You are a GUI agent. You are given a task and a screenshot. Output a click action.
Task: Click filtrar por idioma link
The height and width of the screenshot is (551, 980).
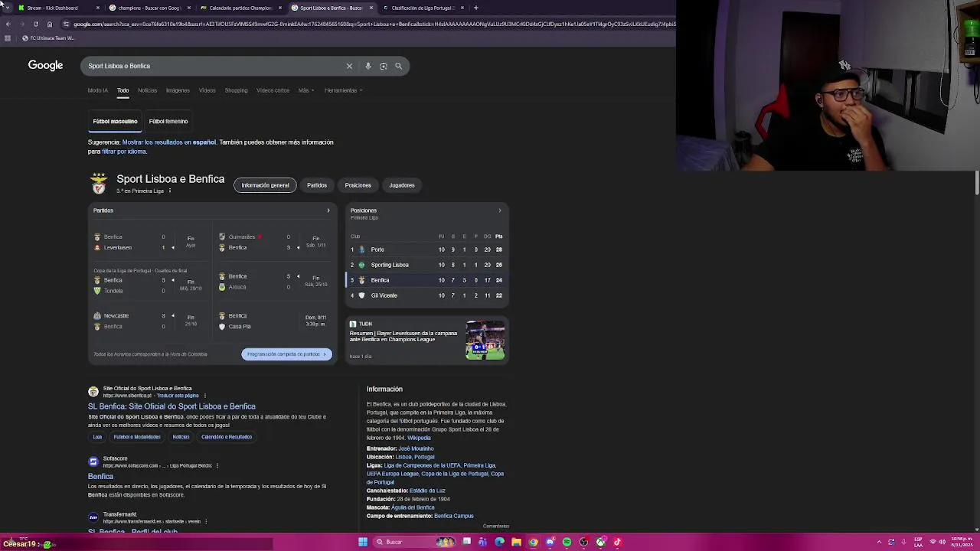[x=124, y=152]
